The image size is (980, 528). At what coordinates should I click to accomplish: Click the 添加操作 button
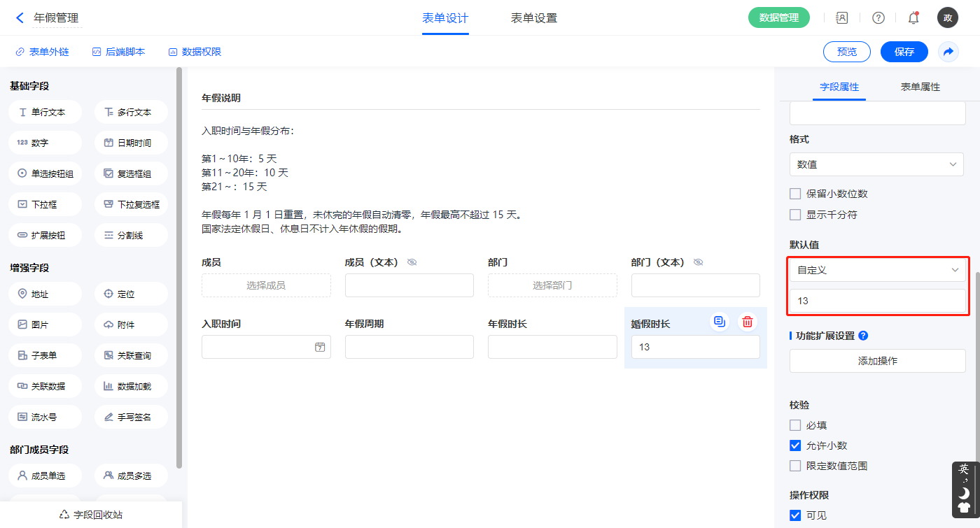tap(877, 361)
